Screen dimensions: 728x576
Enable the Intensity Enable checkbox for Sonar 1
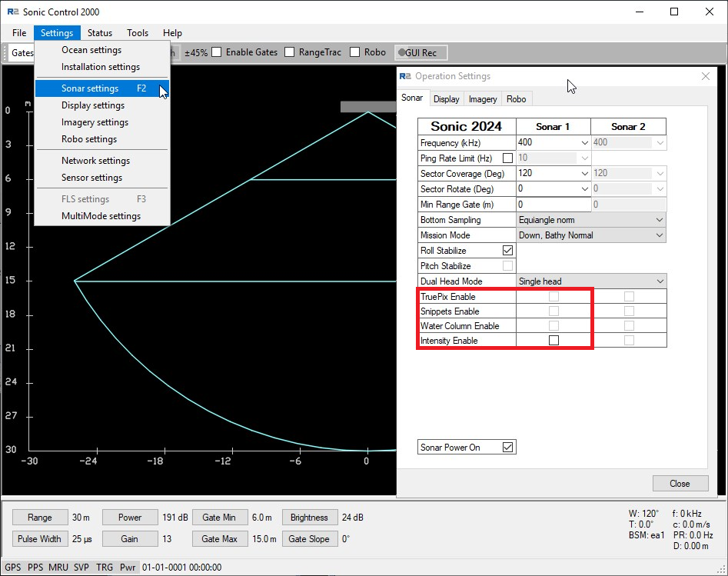[553, 340]
